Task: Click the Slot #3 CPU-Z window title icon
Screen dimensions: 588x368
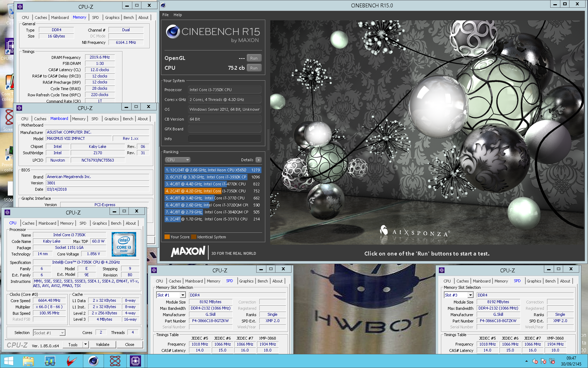Action: click(x=442, y=270)
